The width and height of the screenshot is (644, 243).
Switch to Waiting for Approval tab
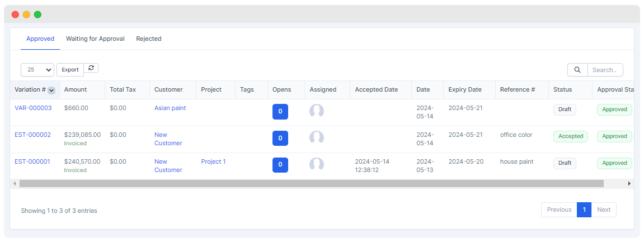click(x=95, y=39)
